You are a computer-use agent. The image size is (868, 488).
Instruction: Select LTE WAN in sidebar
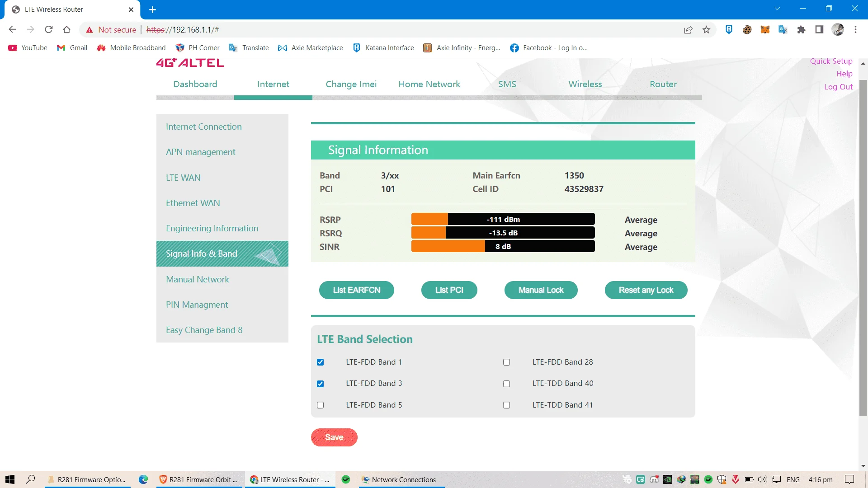(222, 178)
